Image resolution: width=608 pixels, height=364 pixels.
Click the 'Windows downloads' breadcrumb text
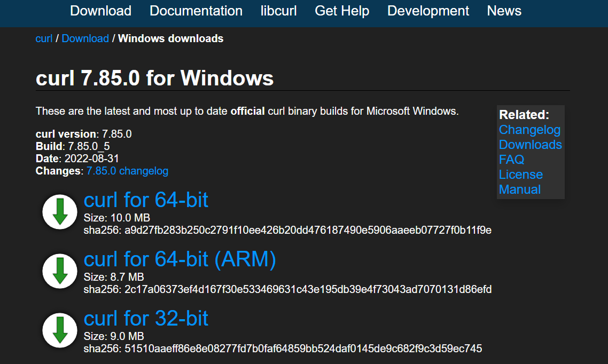[x=170, y=39]
